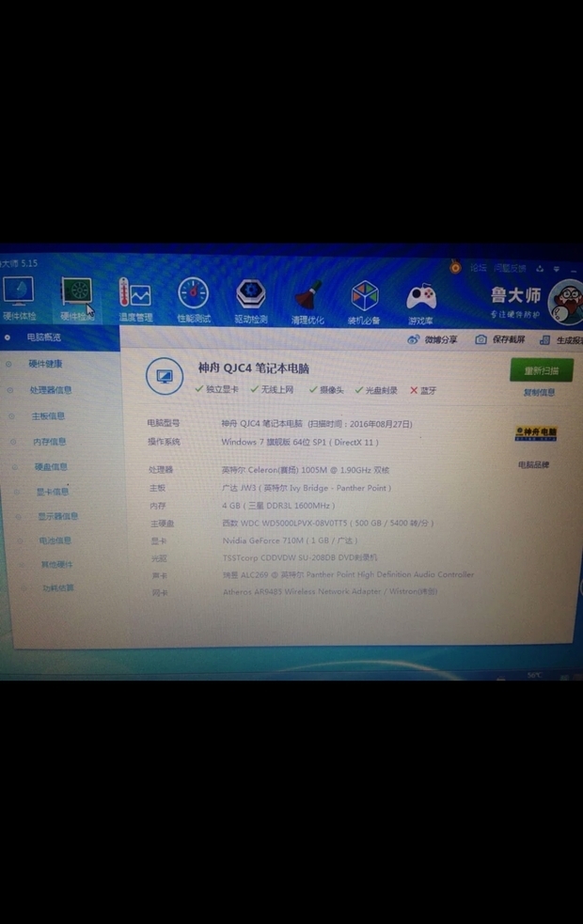
Task: Click the Atheros AR9485 network adapter value
Action: point(330,591)
